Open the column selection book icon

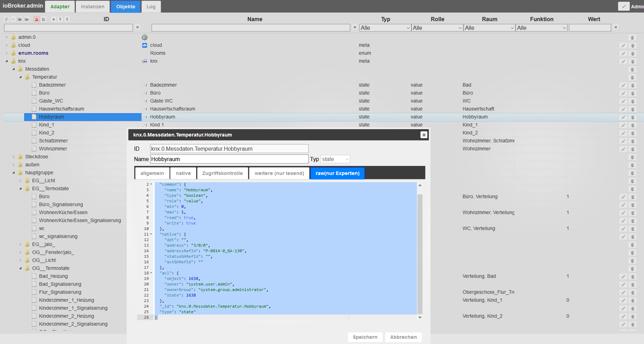[44, 19]
